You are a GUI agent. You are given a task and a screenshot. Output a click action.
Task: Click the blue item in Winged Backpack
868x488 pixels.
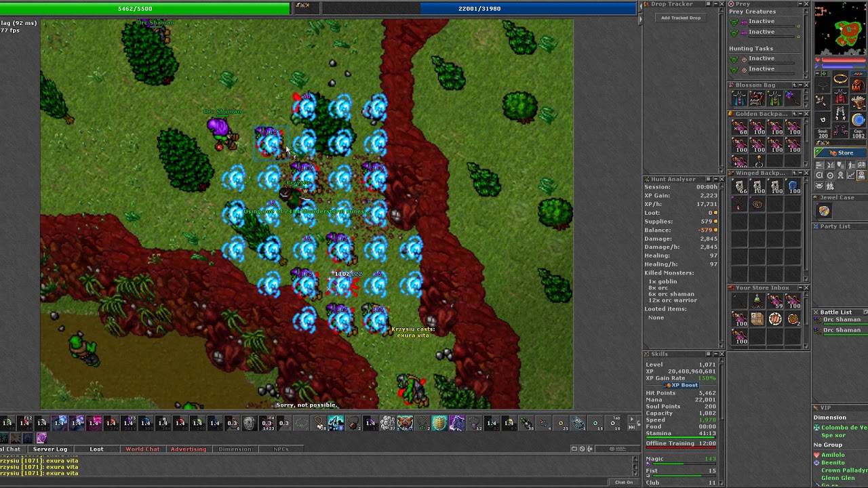point(792,186)
